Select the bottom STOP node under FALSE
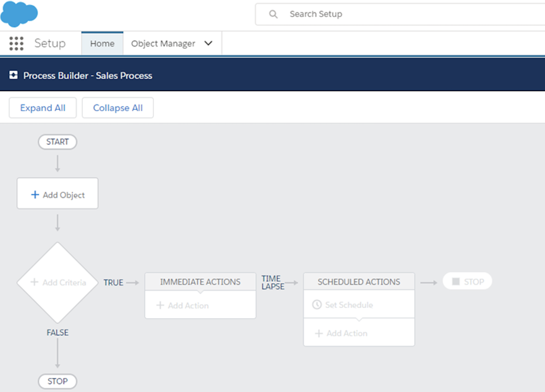 click(x=57, y=381)
